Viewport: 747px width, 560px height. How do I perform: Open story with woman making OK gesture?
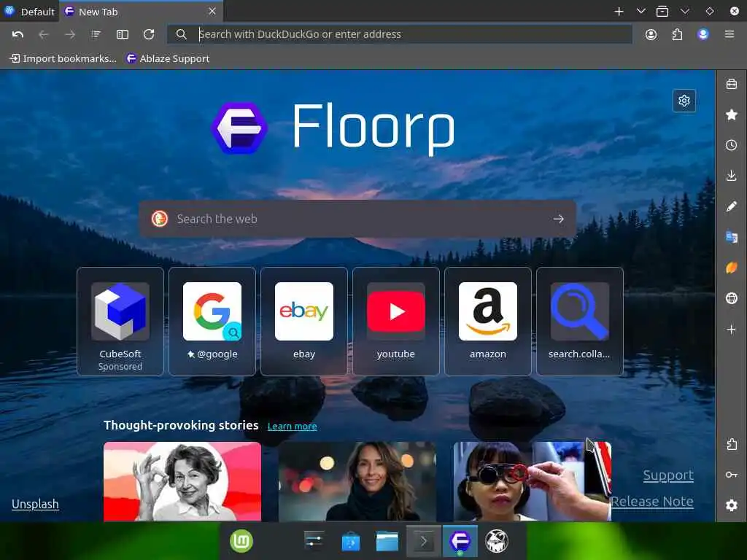click(x=182, y=481)
